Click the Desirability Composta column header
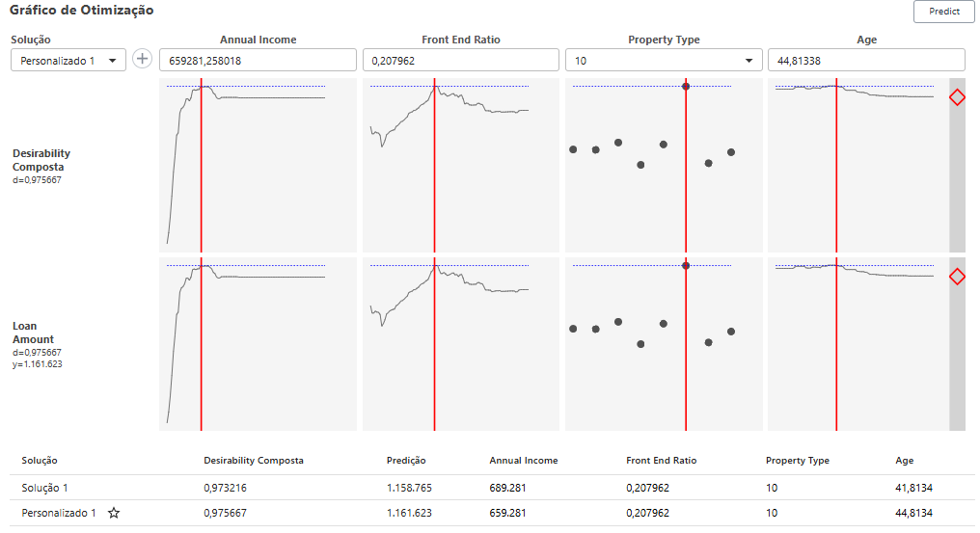The height and width of the screenshot is (533, 980). point(254,461)
